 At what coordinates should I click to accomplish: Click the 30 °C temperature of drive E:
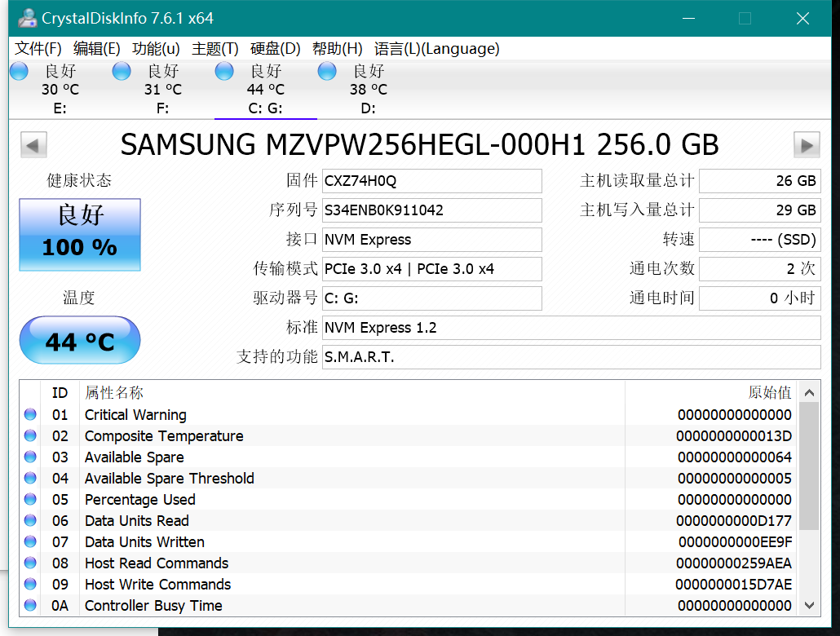coord(60,90)
